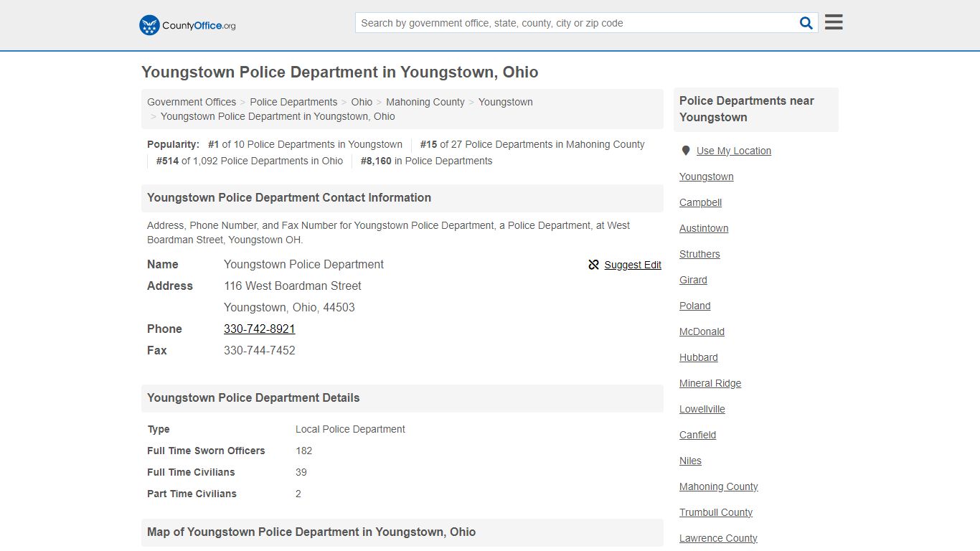Open Niles police departments link
The width and height of the screenshot is (980, 551).
[691, 461]
